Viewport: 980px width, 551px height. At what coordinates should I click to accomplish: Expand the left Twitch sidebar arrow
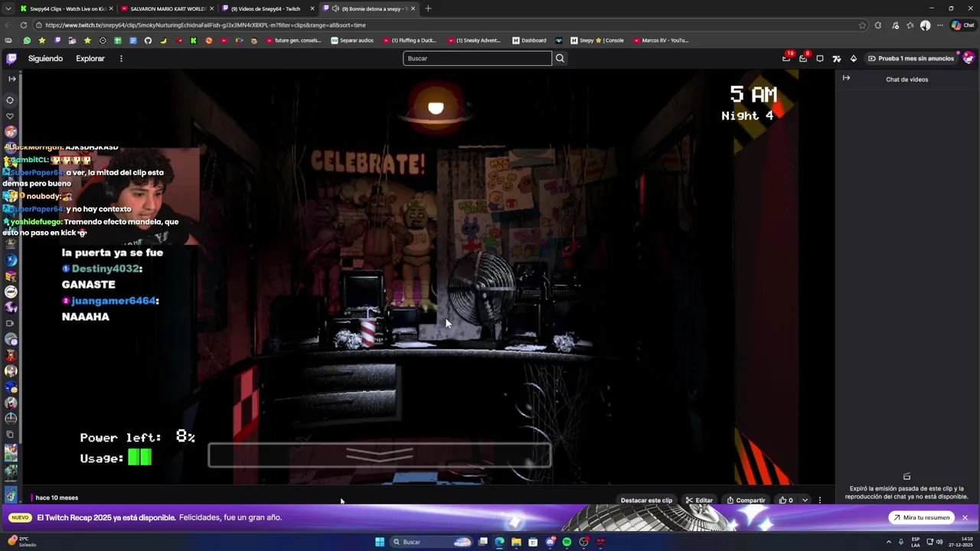coord(11,79)
